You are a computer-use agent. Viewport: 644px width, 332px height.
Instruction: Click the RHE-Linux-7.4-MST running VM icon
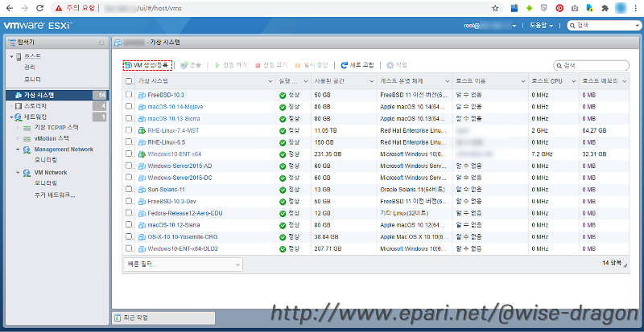(x=142, y=131)
